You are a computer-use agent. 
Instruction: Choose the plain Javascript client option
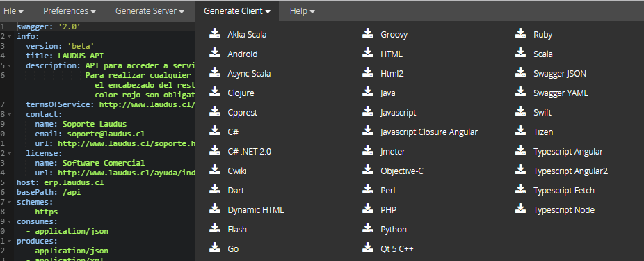[x=398, y=113]
